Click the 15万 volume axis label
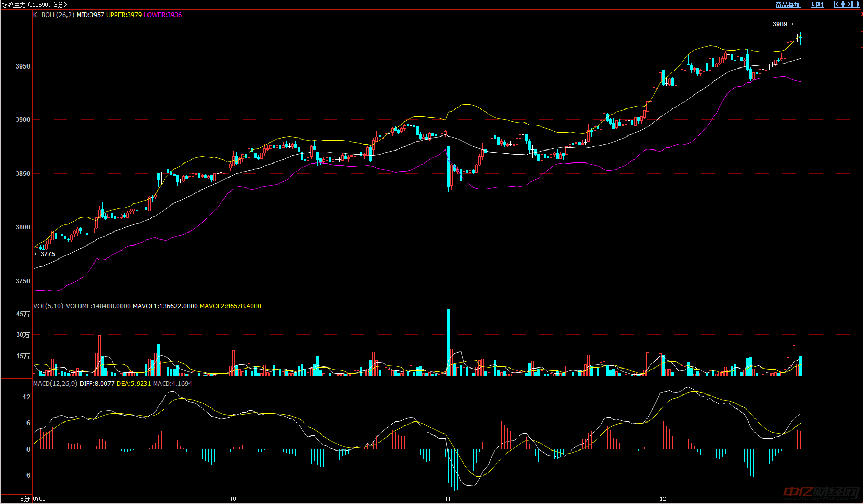 click(x=23, y=356)
